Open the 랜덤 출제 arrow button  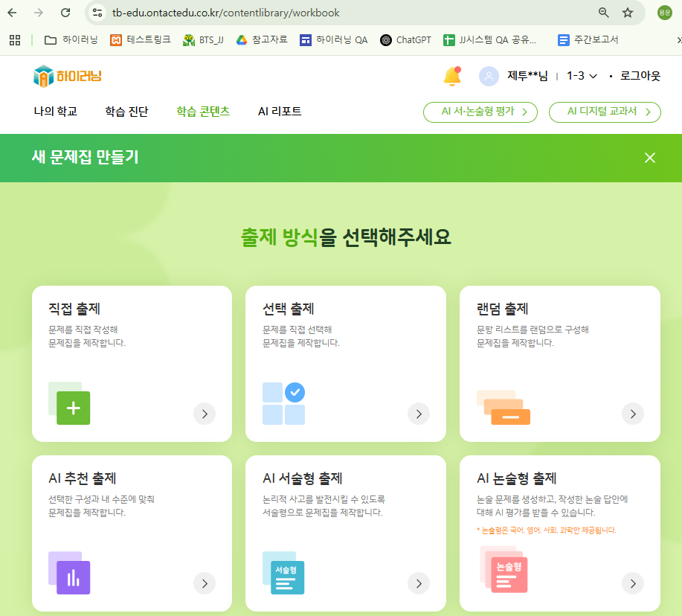pyautogui.click(x=632, y=414)
